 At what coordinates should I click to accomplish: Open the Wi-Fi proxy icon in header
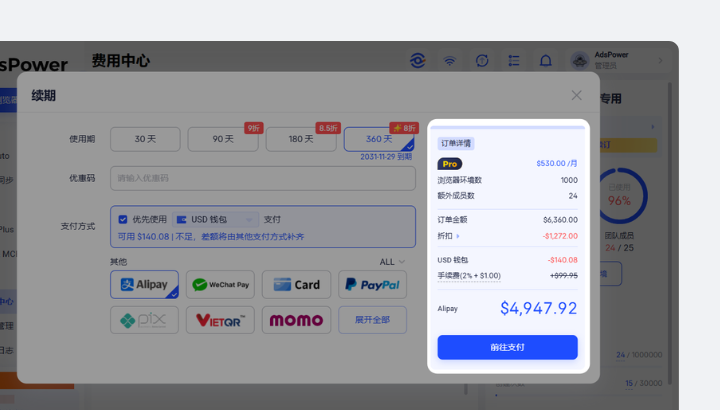(x=450, y=61)
